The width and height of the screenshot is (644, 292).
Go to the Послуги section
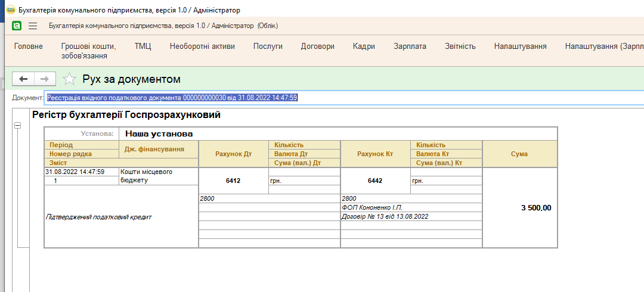point(268,46)
